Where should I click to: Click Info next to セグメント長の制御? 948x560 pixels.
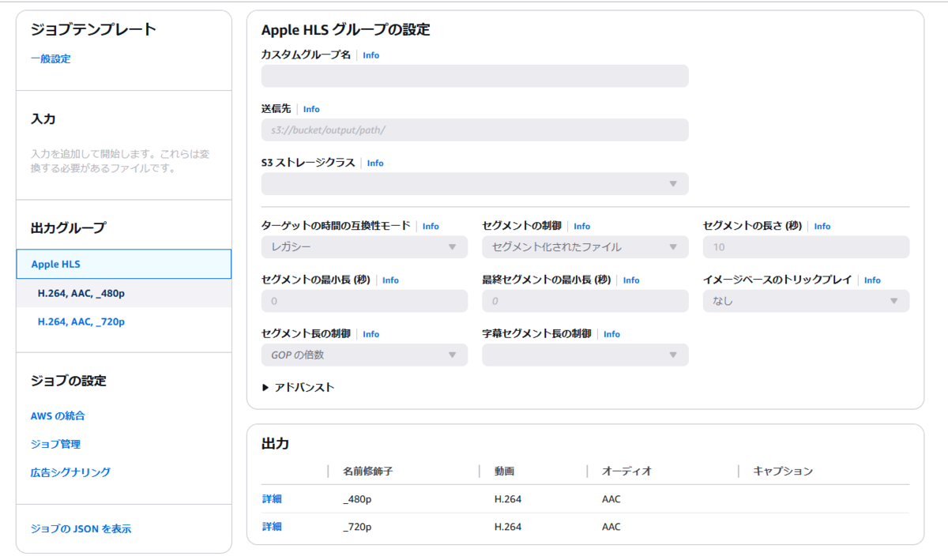(371, 334)
